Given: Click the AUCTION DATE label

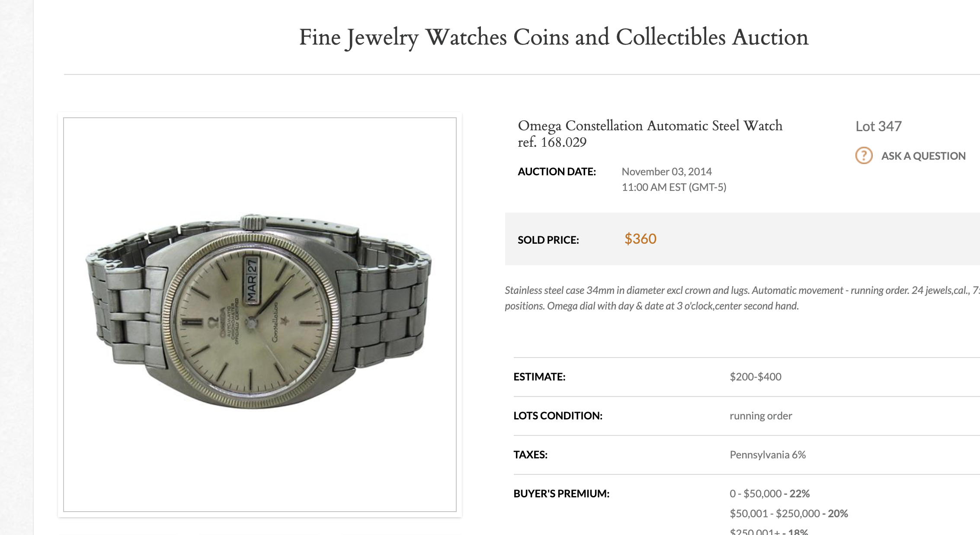Looking at the screenshot, I should (x=557, y=171).
